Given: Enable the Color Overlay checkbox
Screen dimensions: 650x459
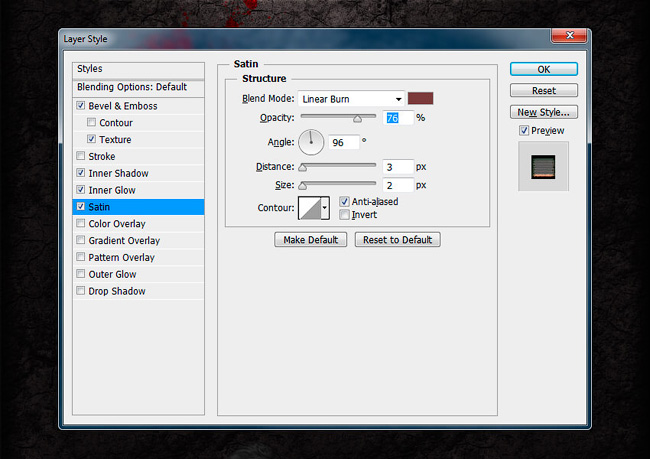Looking at the screenshot, I should 81,223.
